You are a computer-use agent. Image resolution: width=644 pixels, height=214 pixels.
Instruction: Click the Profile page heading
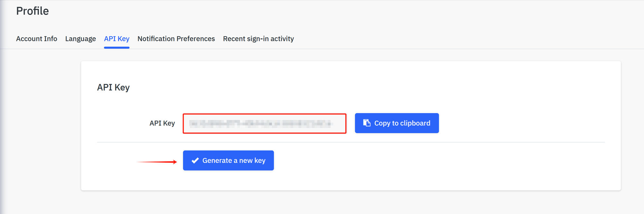coord(33,11)
